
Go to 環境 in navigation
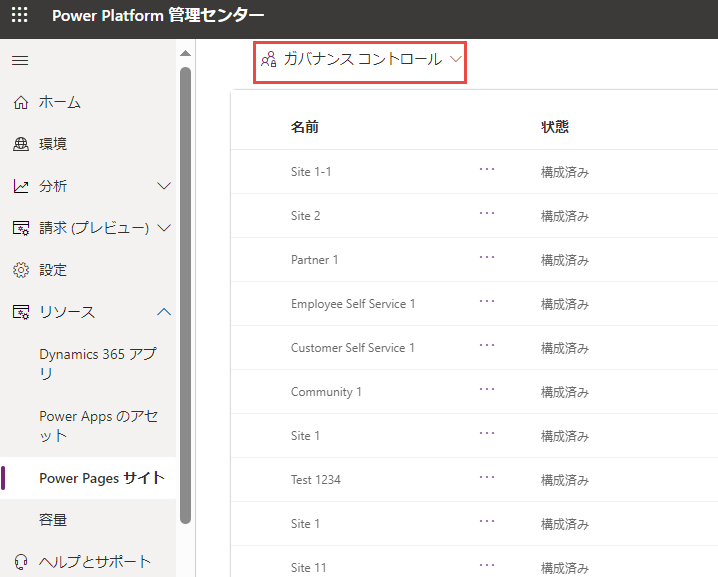[x=53, y=144]
